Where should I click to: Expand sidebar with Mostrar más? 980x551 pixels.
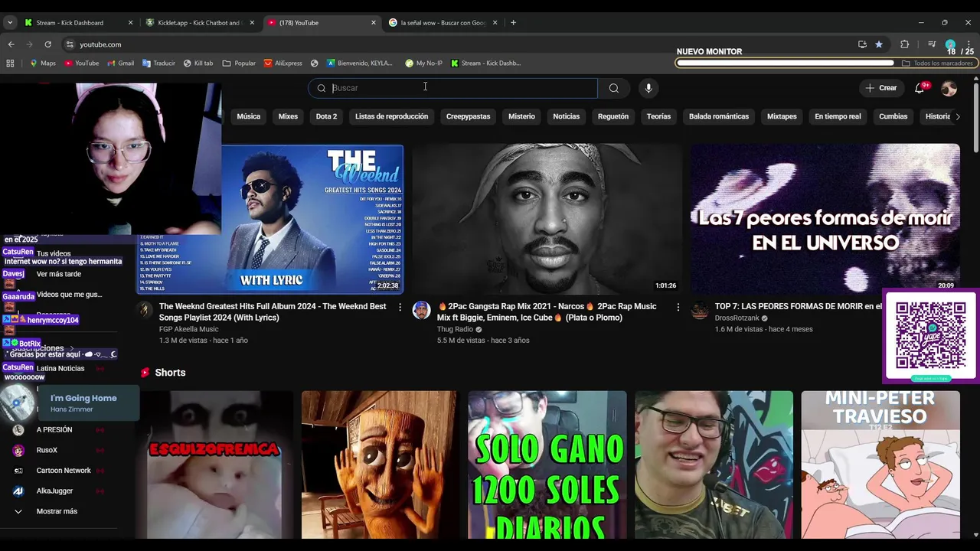click(x=57, y=511)
